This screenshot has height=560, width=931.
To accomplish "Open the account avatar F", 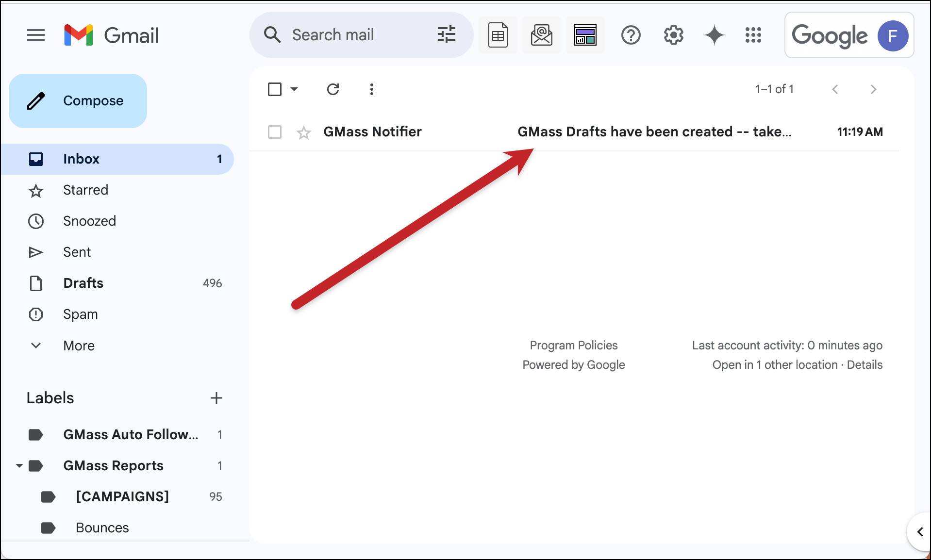I will (x=893, y=36).
